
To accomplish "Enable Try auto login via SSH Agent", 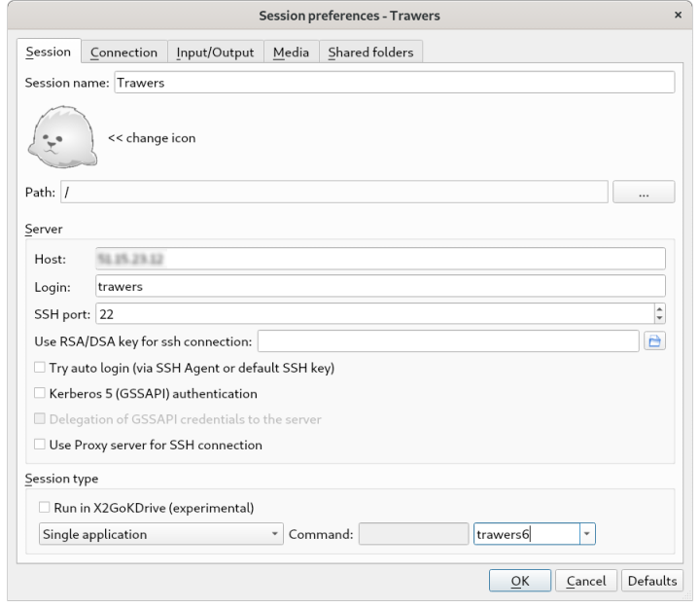I will coord(40,368).
